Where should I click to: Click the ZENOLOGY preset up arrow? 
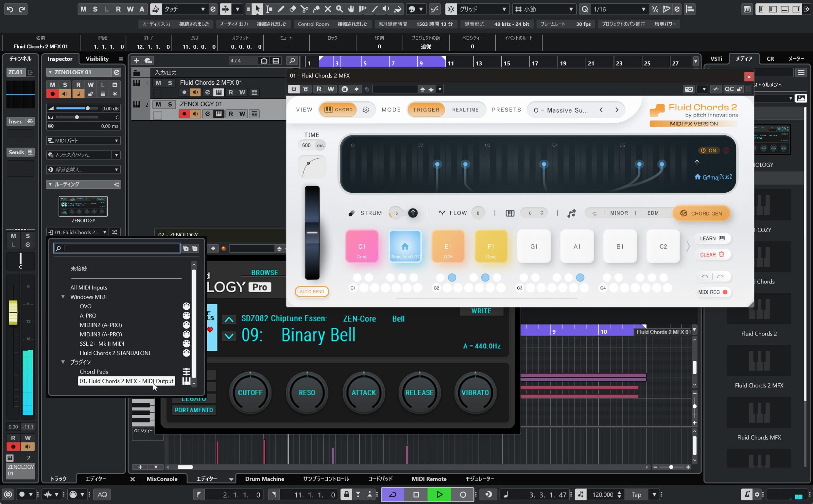click(x=229, y=320)
